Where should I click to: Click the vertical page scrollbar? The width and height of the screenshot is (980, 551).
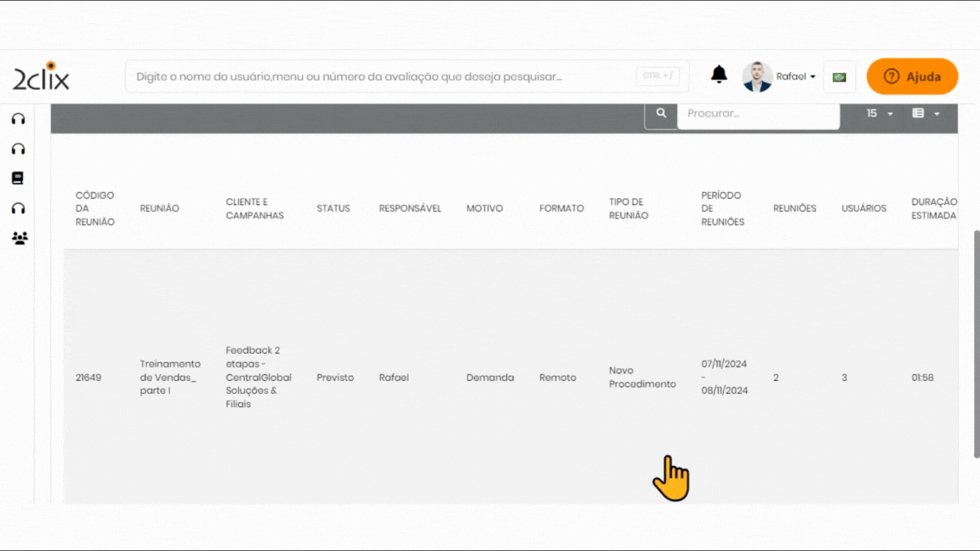coord(976,340)
